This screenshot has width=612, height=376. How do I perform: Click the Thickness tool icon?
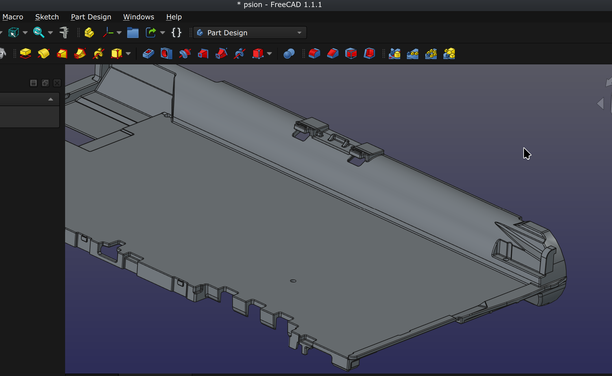(369, 53)
